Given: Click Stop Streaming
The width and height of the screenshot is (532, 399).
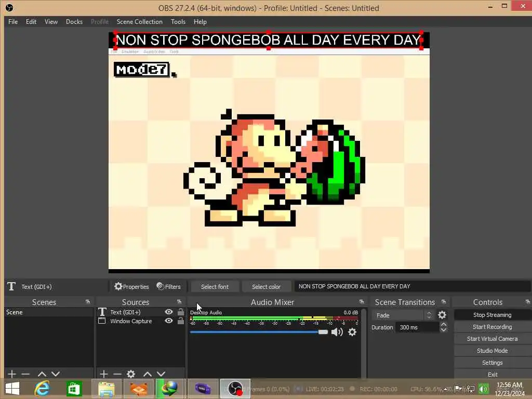Looking at the screenshot, I should (x=493, y=315).
